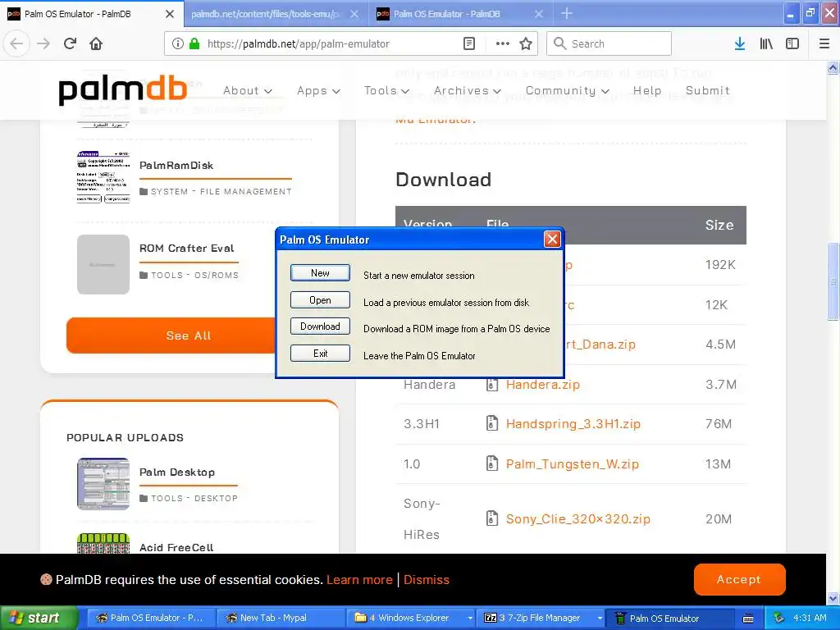Image resolution: width=840 pixels, height=630 pixels.
Task: Toggle reader view in address bar
Action: coord(468,43)
